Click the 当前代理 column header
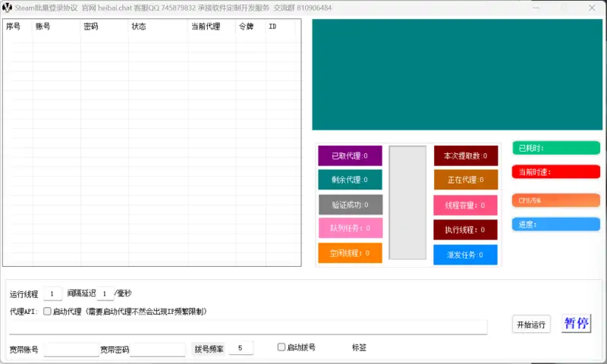The width and height of the screenshot is (607, 364). click(211, 27)
